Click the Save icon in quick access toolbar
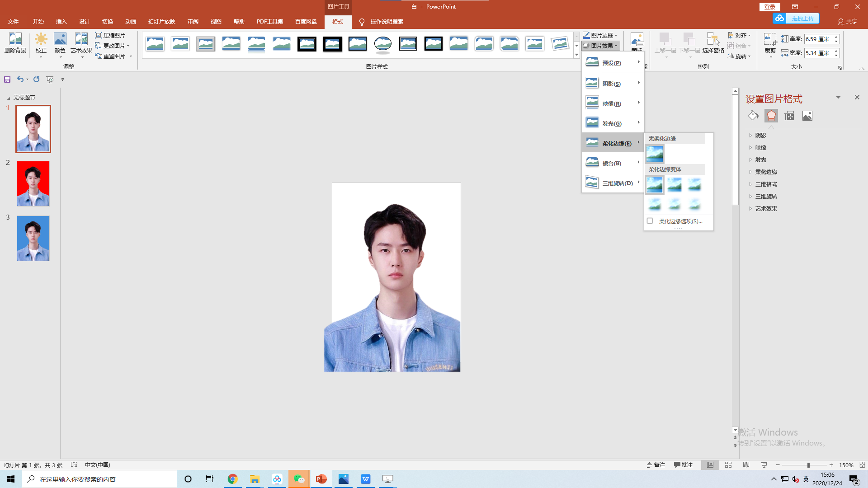 pyautogui.click(x=7, y=80)
